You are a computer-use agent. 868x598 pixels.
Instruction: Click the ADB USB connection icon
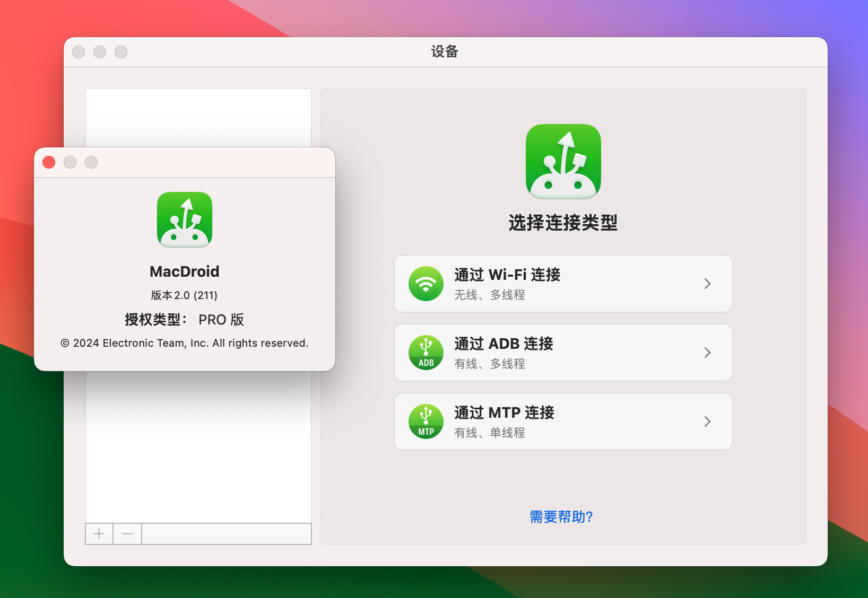[x=426, y=353]
